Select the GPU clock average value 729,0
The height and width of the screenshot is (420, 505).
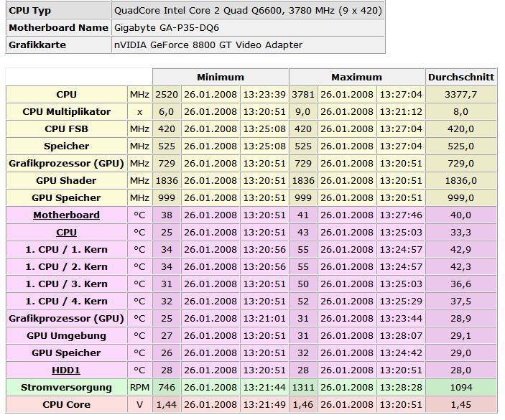pos(461,164)
